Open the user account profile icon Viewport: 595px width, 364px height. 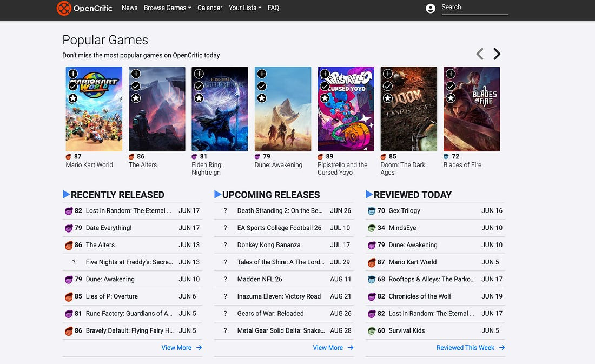431,8
